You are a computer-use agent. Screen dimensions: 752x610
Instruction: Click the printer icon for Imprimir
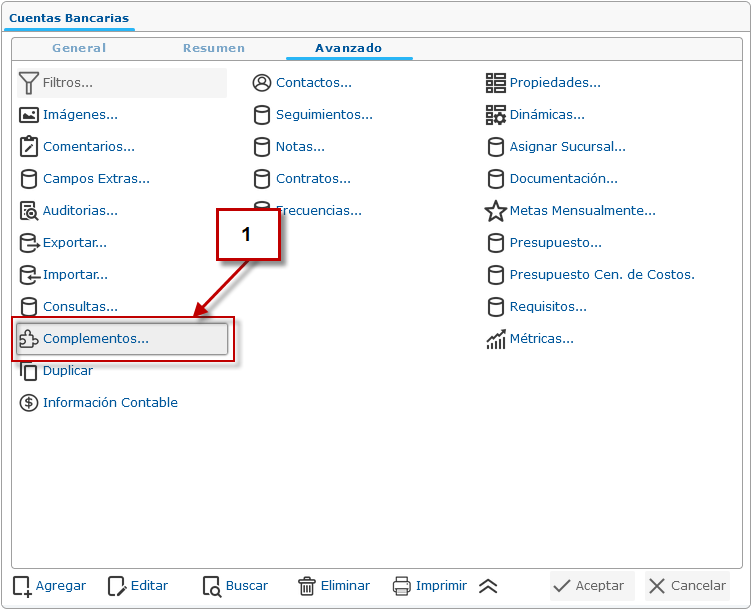[402, 587]
